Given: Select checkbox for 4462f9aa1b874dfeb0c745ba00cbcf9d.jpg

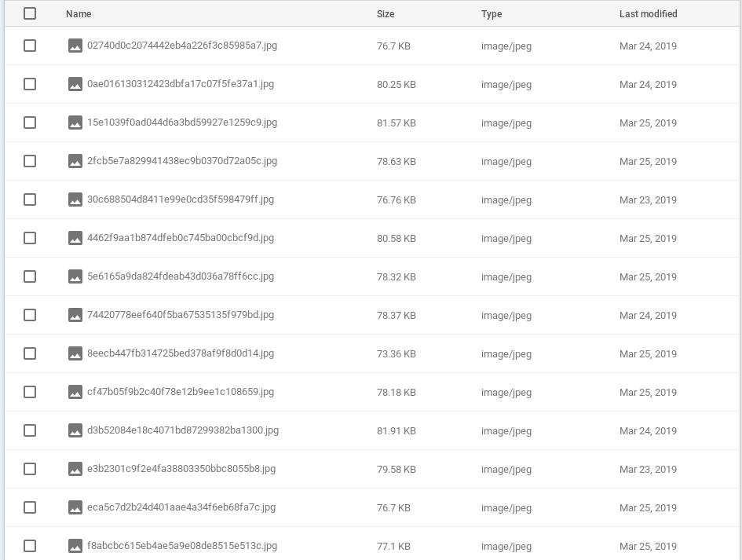Looking at the screenshot, I should [30, 238].
